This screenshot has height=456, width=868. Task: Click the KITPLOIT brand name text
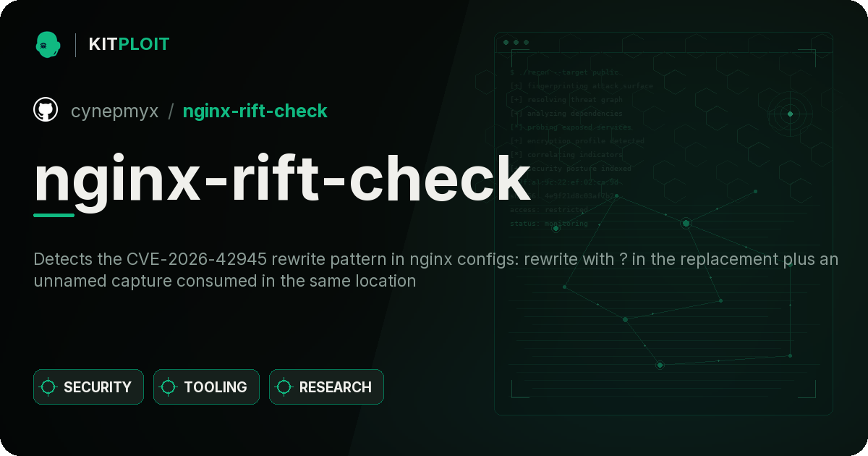pyautogui.click(x=129, y=44)
